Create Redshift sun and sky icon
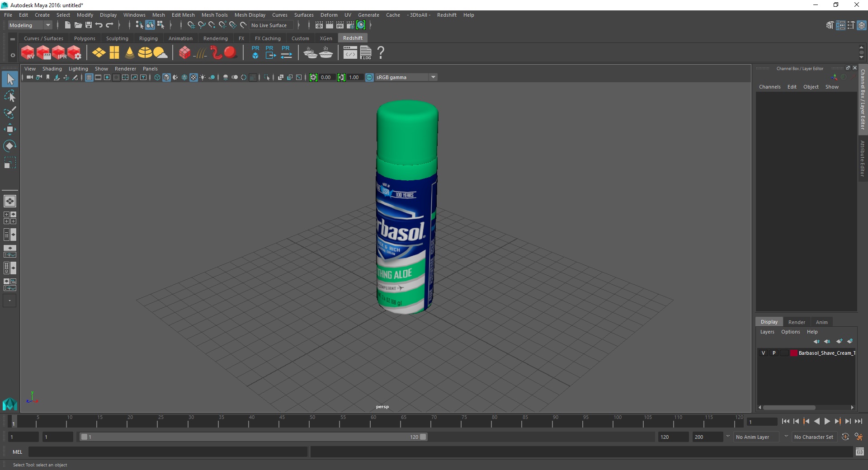 click(x=160, y=53)
